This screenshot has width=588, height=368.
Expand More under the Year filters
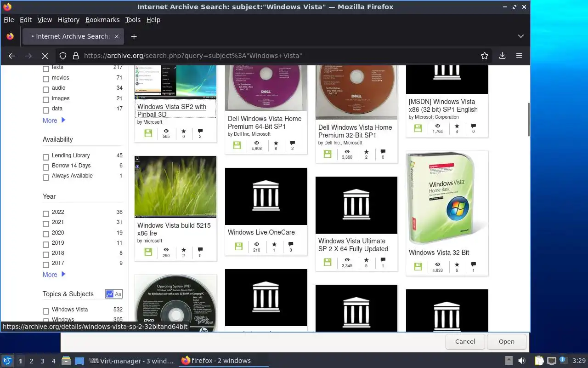(54, 275)
